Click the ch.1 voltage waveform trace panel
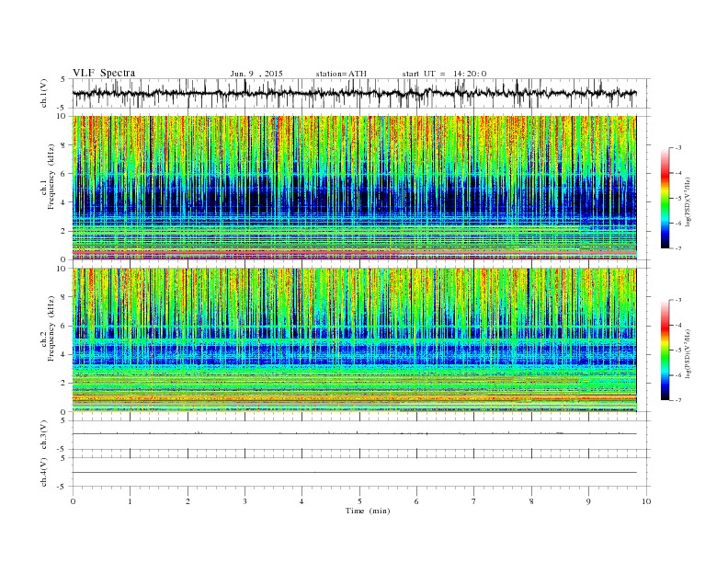 click(x=361, y=93)
